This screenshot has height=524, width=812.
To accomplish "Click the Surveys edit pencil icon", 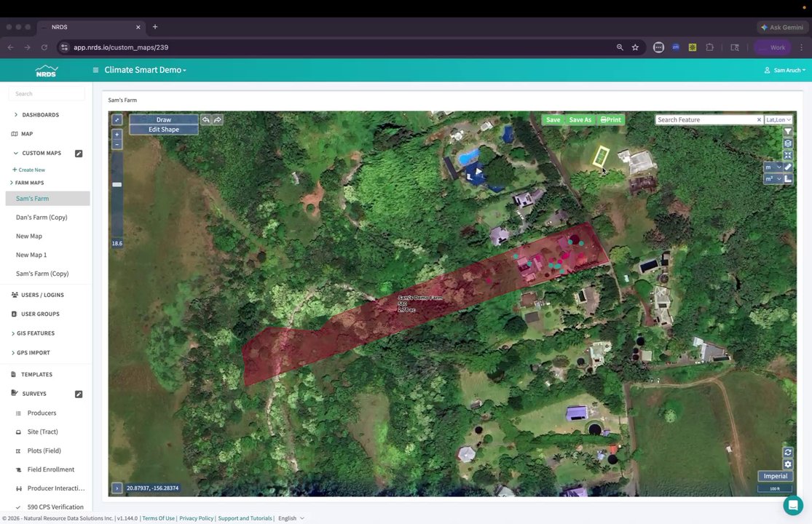I will click(79, 394).
